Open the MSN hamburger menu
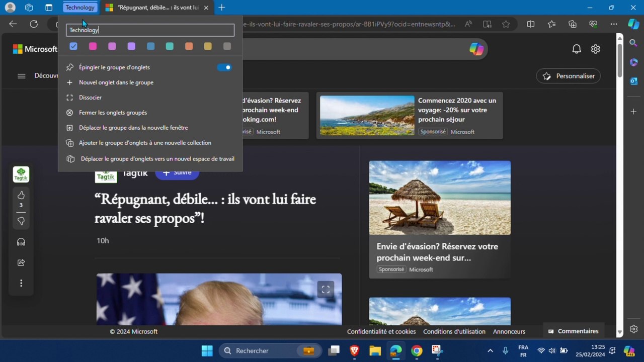 [x=21, y=76]
